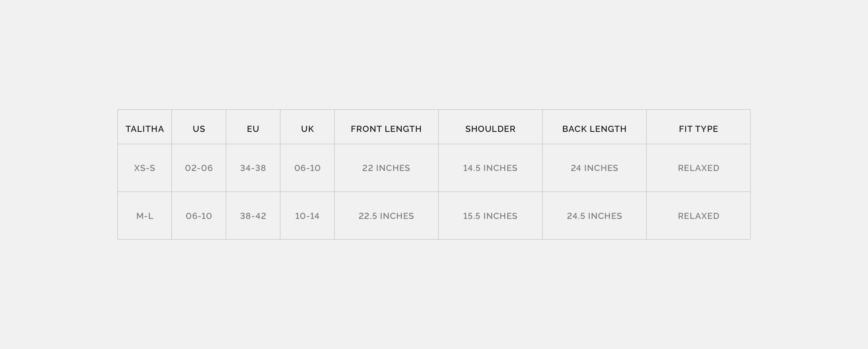Screen dimensions: 868x349
Task: Click the 02-06 US size cell
Action: (x=199, y=168)
